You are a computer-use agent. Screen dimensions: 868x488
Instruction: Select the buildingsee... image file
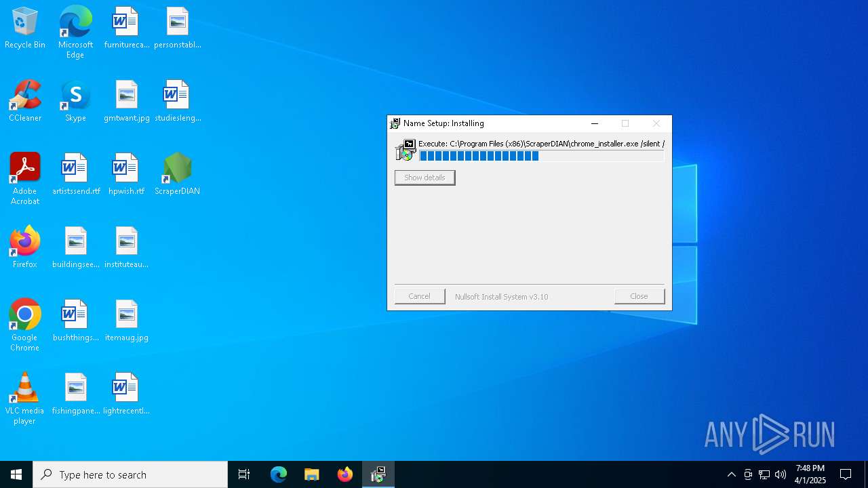pos(75,248)
